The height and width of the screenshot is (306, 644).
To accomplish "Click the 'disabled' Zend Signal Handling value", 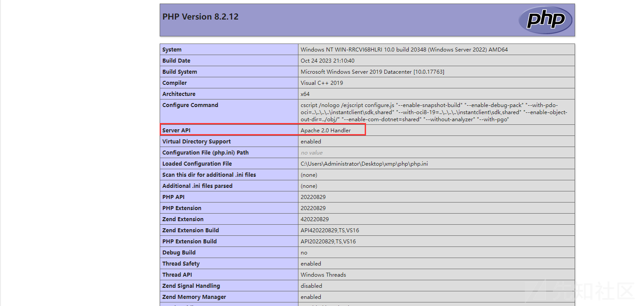I will coord(311,286).
